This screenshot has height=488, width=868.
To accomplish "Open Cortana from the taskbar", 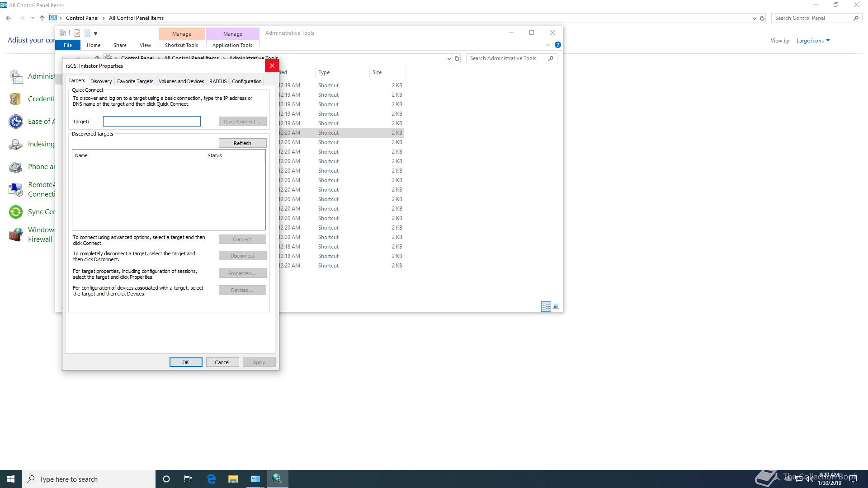I will 166,479.
